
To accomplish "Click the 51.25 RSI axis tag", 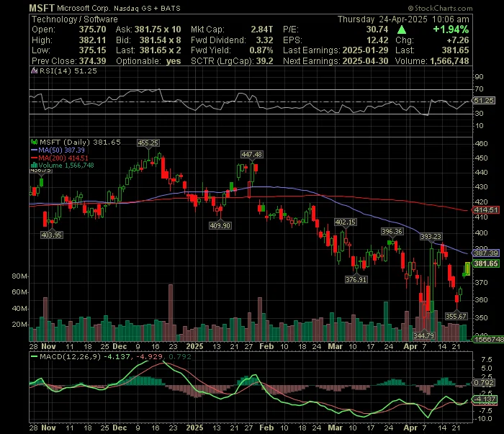I will click(x=484, y=101).
